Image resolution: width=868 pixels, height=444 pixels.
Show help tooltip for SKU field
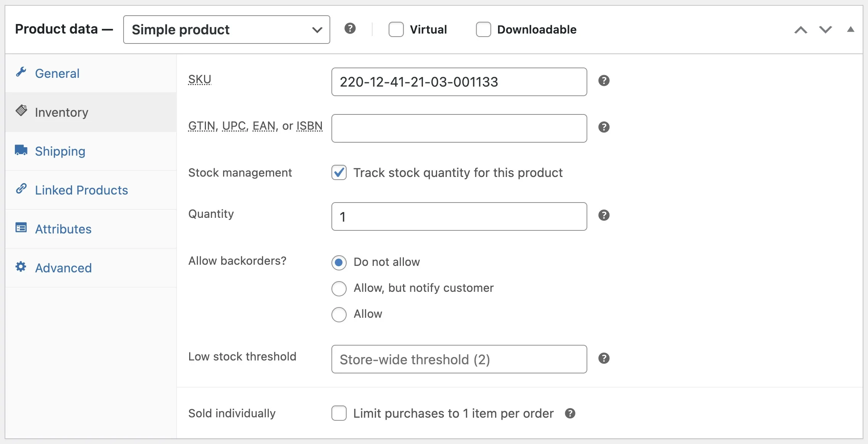pos(604,80)
